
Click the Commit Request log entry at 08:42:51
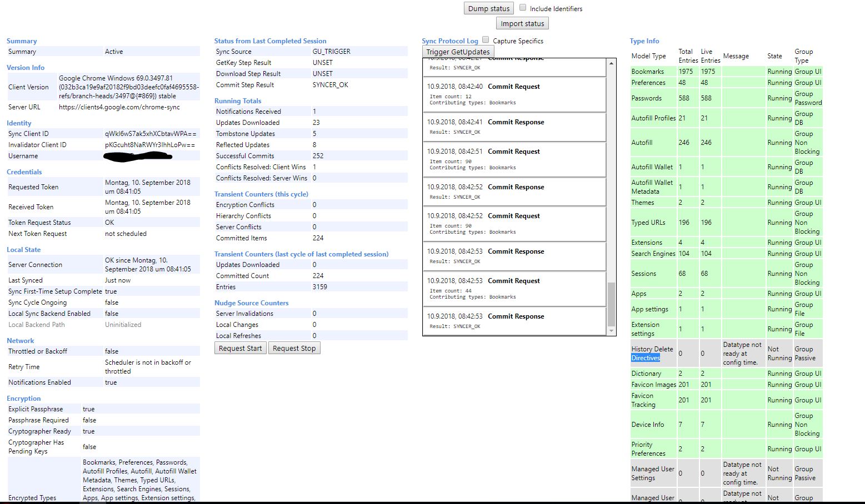point(514,159)
